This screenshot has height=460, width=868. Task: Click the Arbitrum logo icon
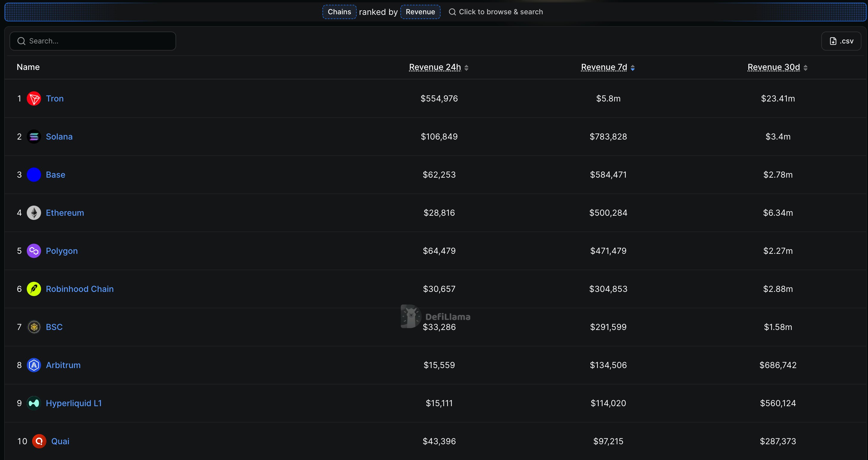coord(34,365)
